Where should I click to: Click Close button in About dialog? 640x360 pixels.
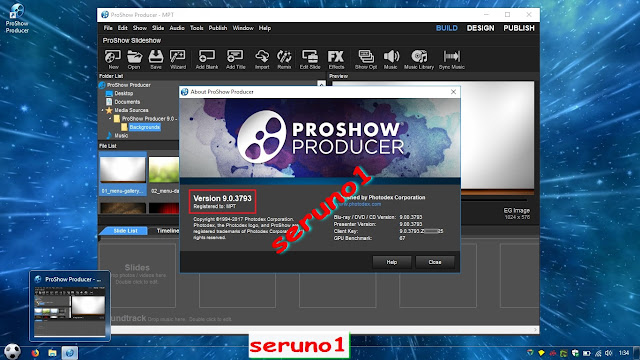[x=435, y=262]
